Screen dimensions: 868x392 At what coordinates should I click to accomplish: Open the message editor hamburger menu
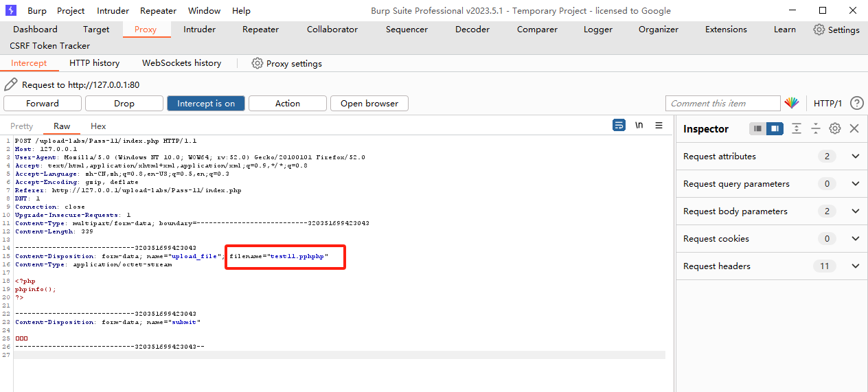[659, 125]
